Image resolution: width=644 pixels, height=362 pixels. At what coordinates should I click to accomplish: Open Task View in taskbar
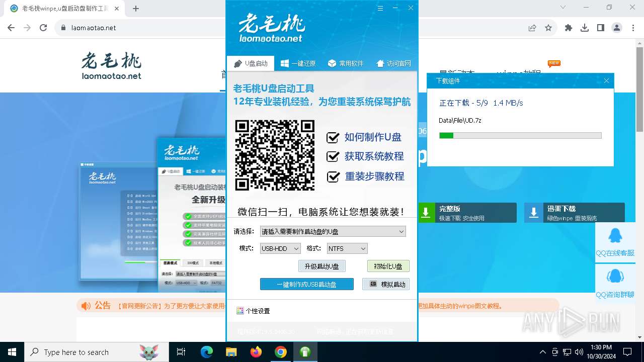(181, 352)
